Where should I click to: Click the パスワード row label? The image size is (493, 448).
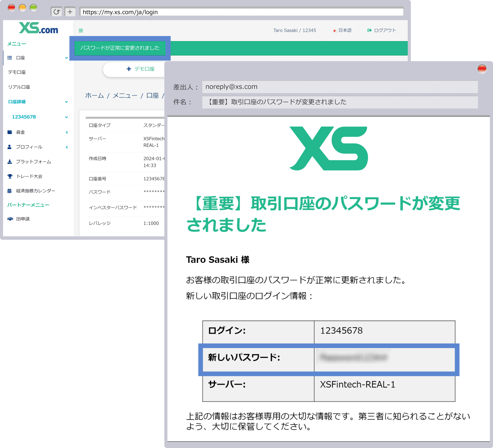tap(100, 192)
